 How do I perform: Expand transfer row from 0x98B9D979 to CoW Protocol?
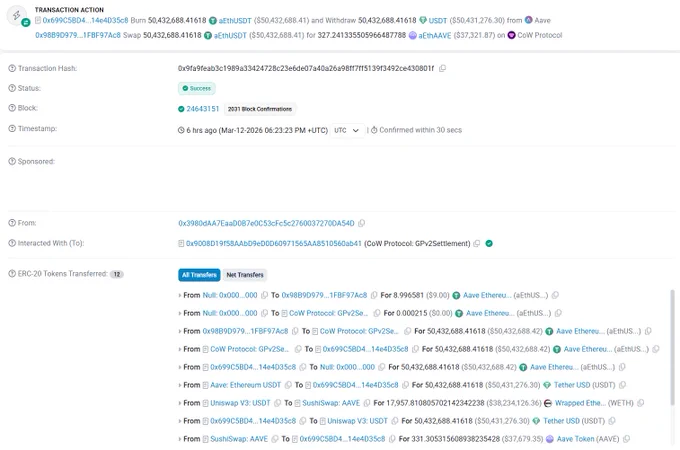(180, 331)
